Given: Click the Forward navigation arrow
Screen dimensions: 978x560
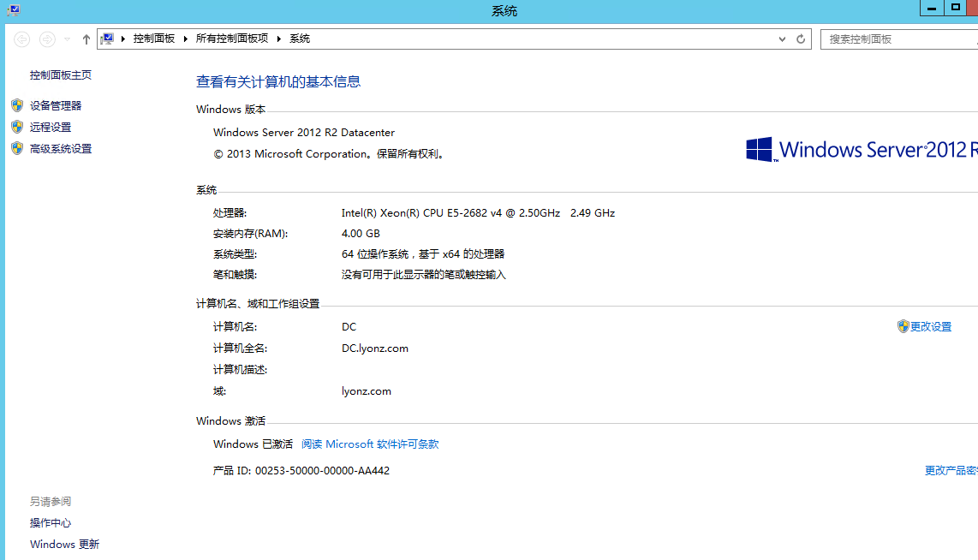Looking at the screenshot, I should [x=47, y=39].
